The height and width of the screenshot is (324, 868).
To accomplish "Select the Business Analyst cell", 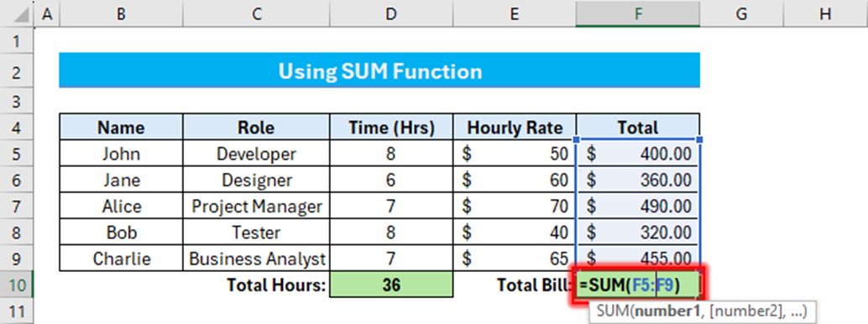I will 256,259.
